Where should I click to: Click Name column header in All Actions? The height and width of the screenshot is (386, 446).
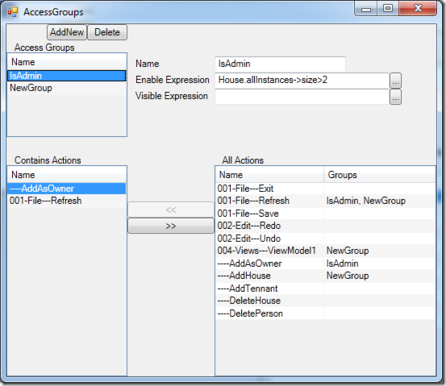coord(270,175)
